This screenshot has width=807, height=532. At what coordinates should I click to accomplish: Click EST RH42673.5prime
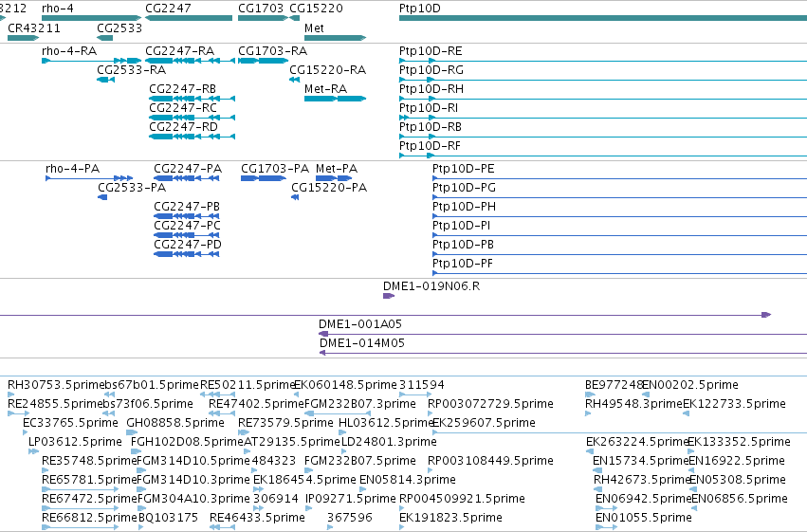tap(599, 489)
